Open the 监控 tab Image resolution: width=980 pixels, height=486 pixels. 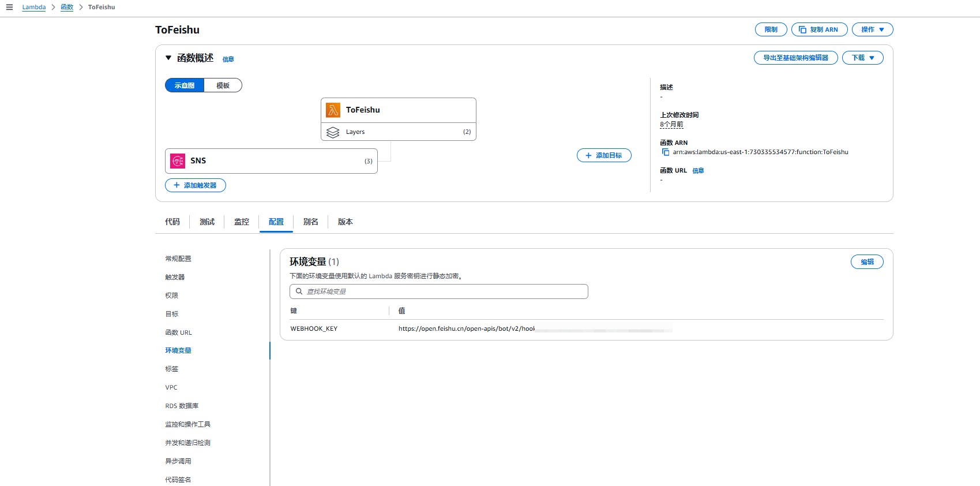242,222
